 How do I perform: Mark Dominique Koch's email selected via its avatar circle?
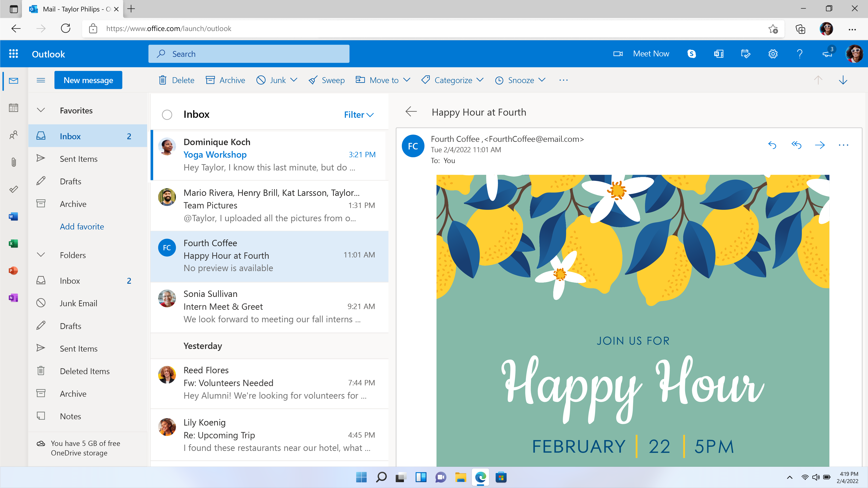[167, 146]
